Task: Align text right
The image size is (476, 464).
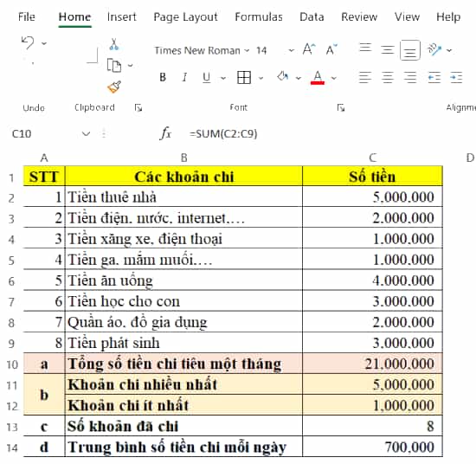Action: [x=410, y=77]
